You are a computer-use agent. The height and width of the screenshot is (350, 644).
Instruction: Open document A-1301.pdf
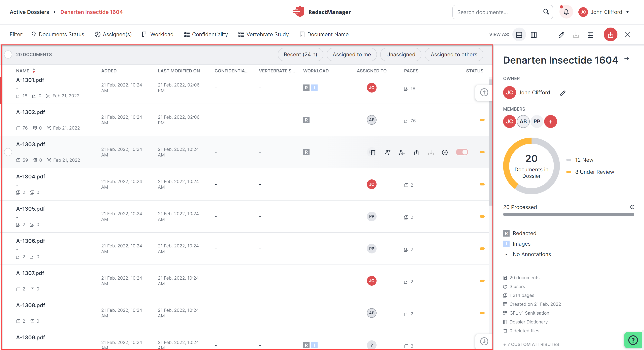pyautogui.click(x=30, y=80)
